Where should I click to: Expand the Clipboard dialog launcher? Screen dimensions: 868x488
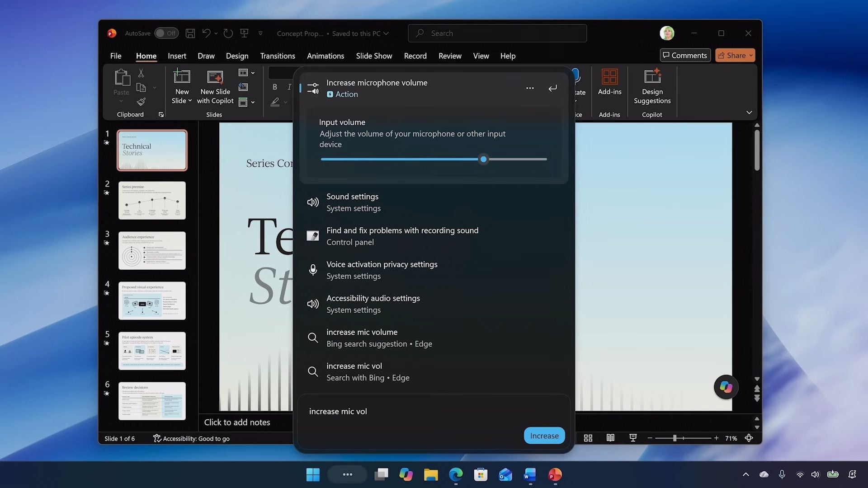(161, 115)
